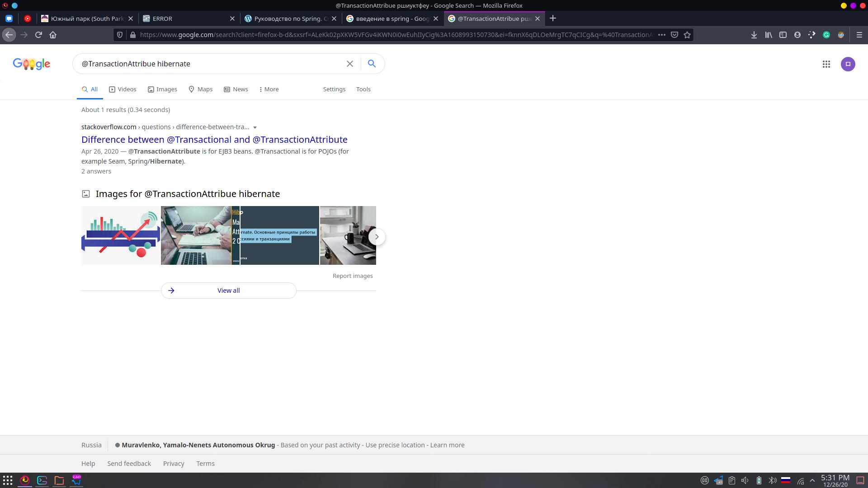Viewport: 868px width, 488px height.
Task: Switch keyboard layout Russian flag icon
Action: pos(786,480)
